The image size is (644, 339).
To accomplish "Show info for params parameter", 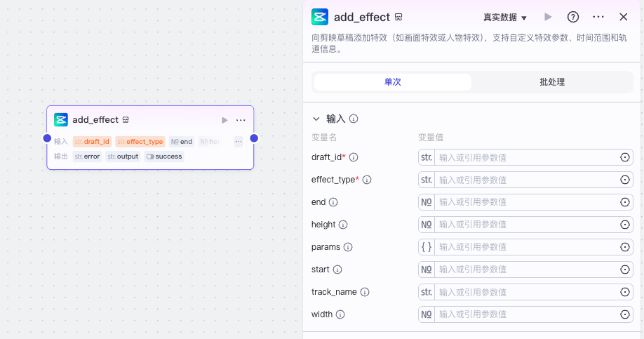I will 348,247.
